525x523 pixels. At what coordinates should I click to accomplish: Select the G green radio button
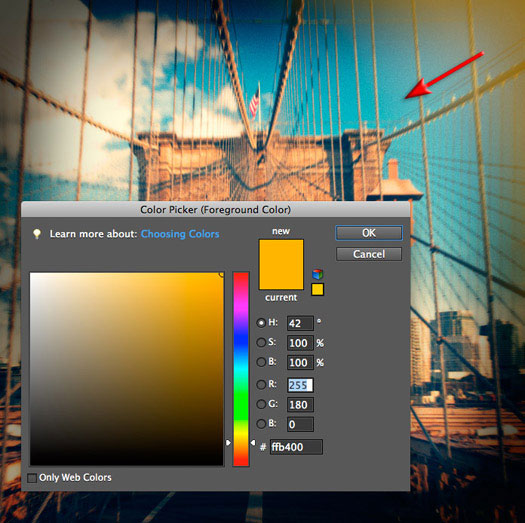(x=261, y=404)
